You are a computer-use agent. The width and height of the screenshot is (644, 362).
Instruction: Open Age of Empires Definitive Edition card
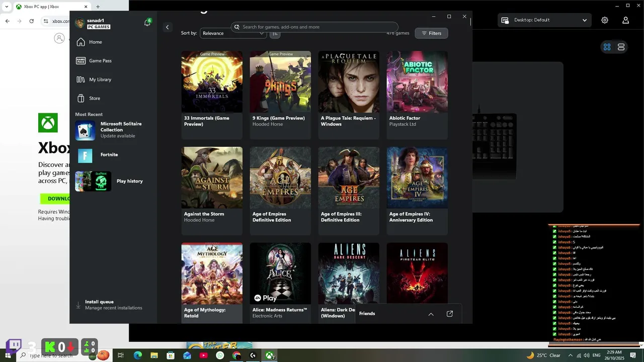(x=280, y=191)
